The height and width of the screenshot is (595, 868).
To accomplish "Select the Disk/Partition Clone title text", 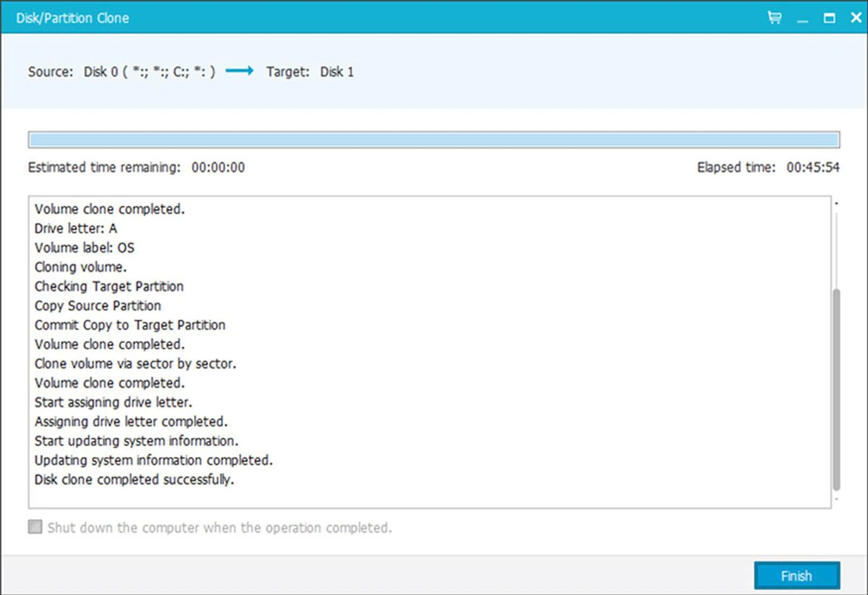I will tap(72, 18).
